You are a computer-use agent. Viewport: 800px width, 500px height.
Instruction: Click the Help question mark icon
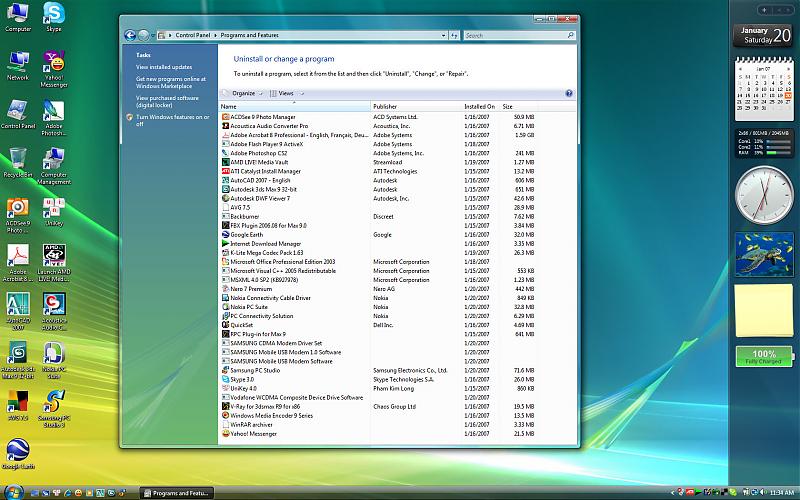coord(569,93)
